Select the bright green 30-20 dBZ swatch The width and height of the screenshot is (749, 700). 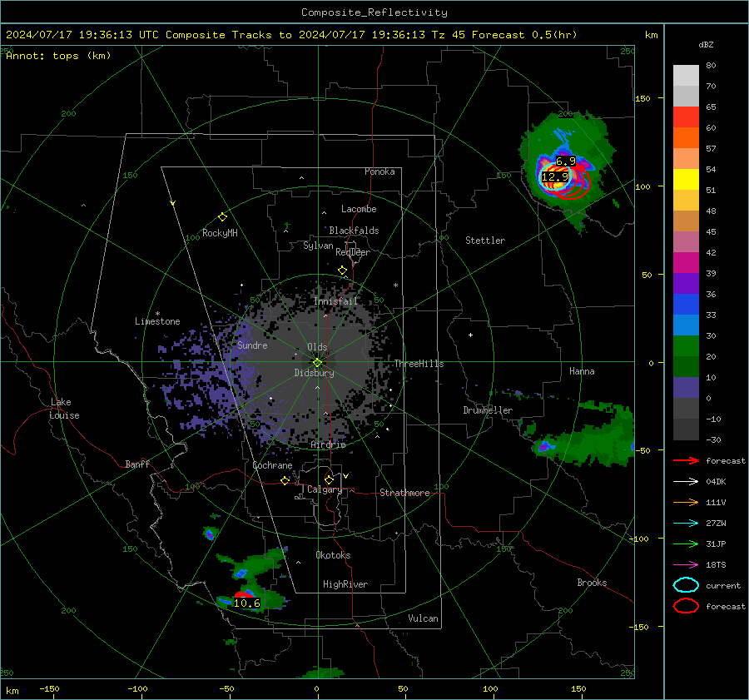click(686, 346)
